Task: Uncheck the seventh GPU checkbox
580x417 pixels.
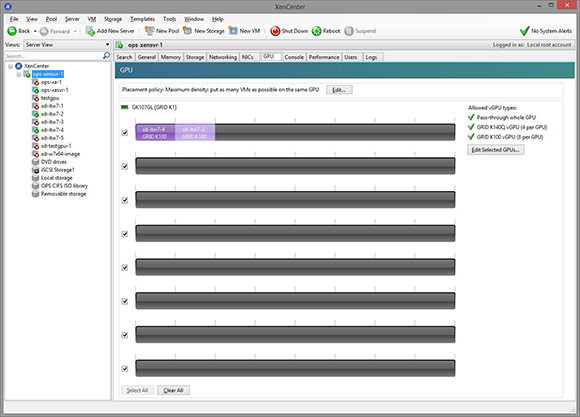Action: [x=125, y=335]
